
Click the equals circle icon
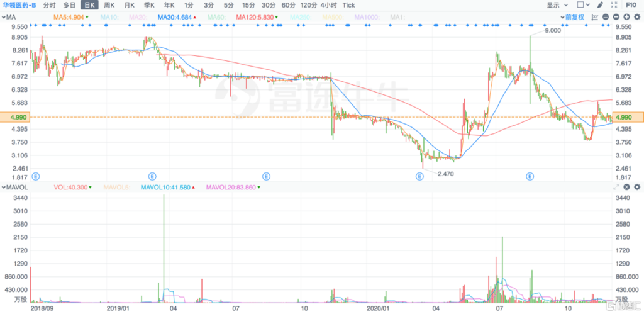point(606,17)
